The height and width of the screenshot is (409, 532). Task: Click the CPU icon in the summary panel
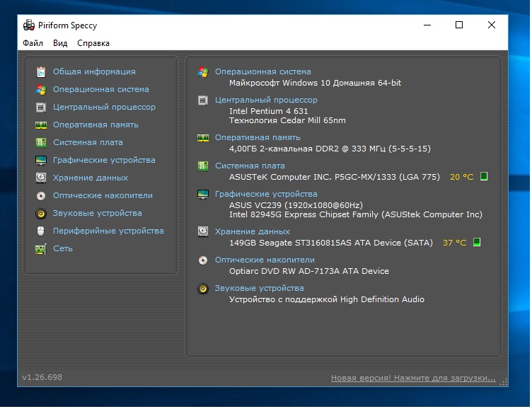click(x=203, y=100)
